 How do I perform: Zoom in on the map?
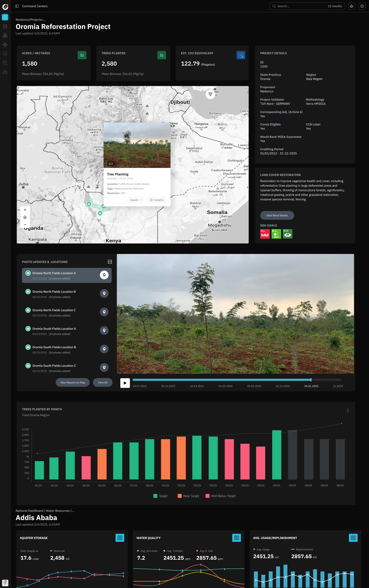tap(25, 209)
